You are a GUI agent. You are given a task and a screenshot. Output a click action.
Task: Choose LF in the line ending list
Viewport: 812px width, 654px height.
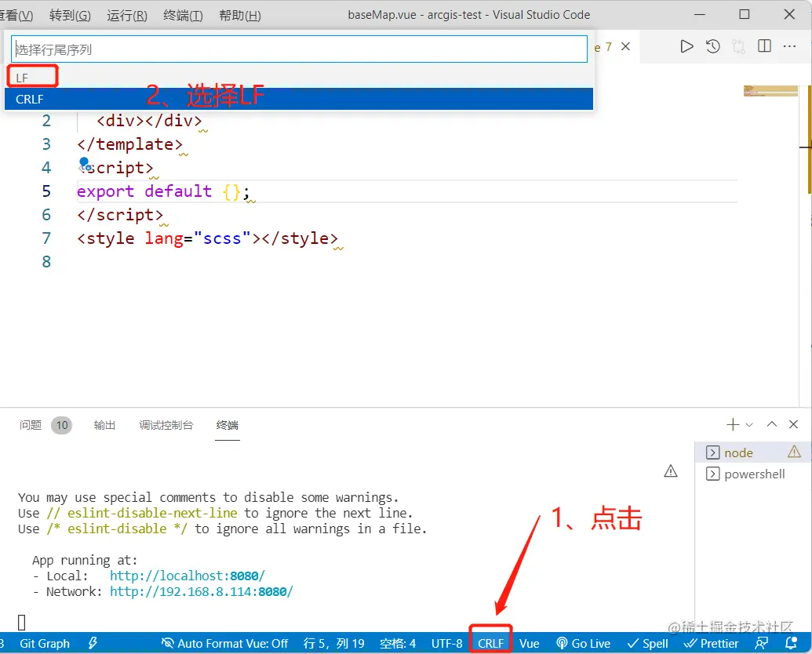(299, 78)
